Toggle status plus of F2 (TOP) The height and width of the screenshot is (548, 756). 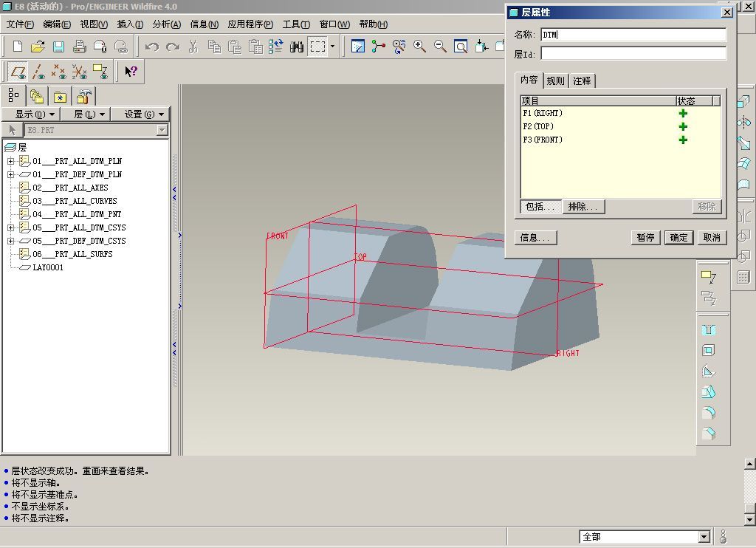683,126
